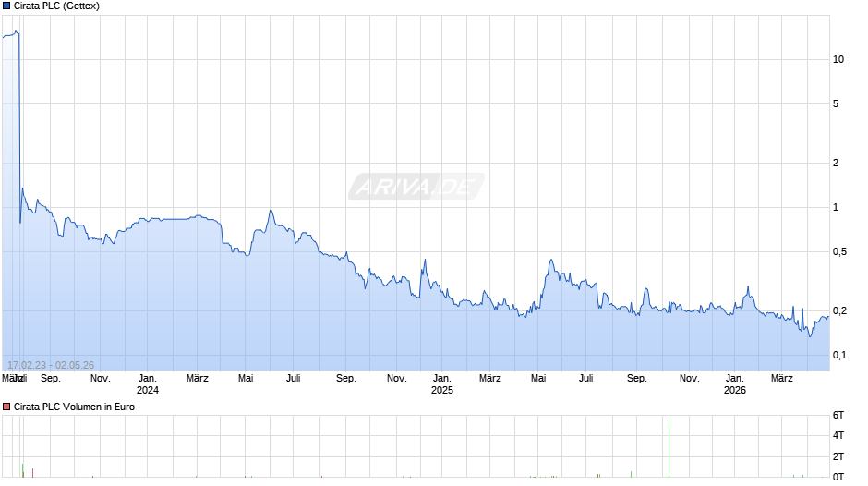Screen dimensions: 868x486
Task: Click the '6T' volume axis label
Action: pos(838,415)
